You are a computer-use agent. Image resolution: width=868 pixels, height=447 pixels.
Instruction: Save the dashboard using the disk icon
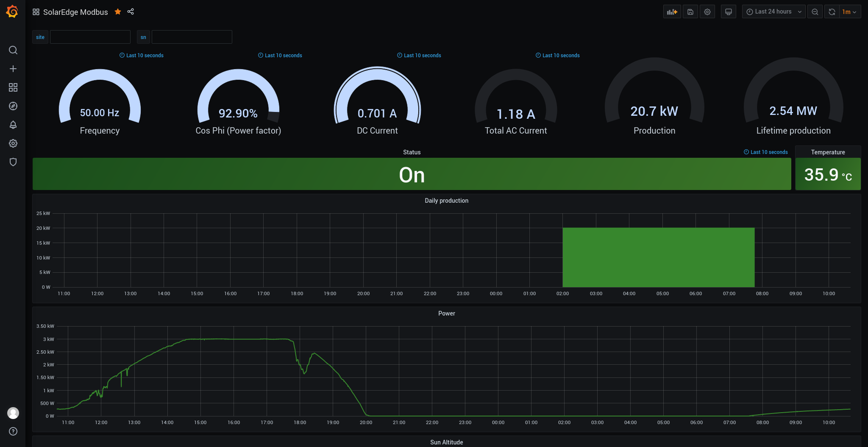point(690,12)
